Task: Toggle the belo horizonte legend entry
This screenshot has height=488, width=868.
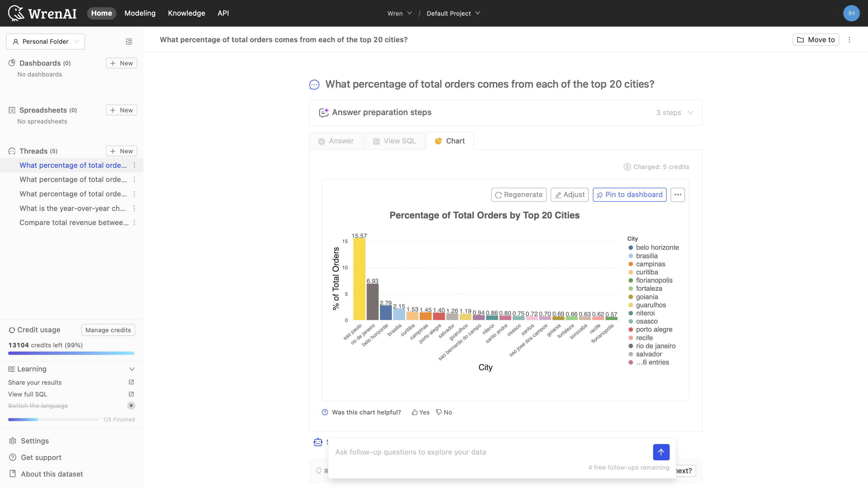Action: (x=657, y=248)
